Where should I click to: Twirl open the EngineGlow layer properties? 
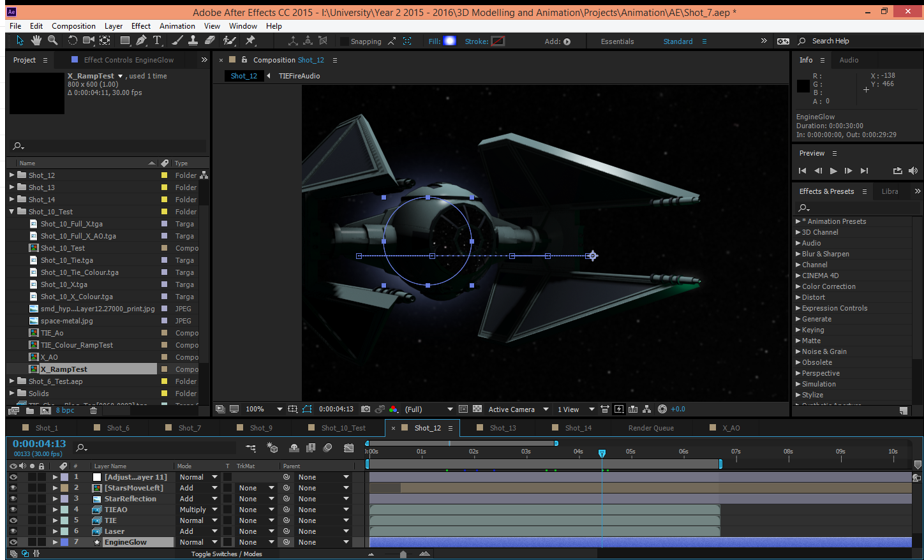(56, 542)
